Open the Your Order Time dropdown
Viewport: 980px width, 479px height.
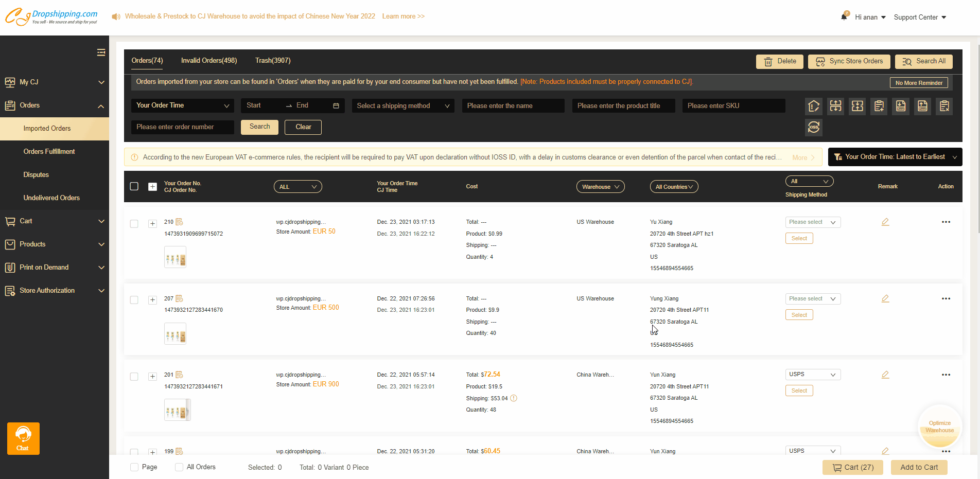click(x=182, y=105)
